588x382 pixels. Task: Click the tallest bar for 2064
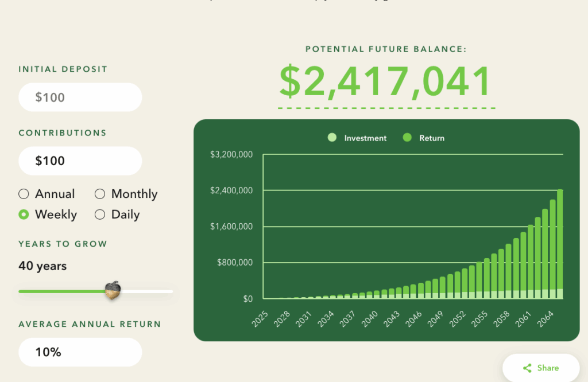[560, 241]
